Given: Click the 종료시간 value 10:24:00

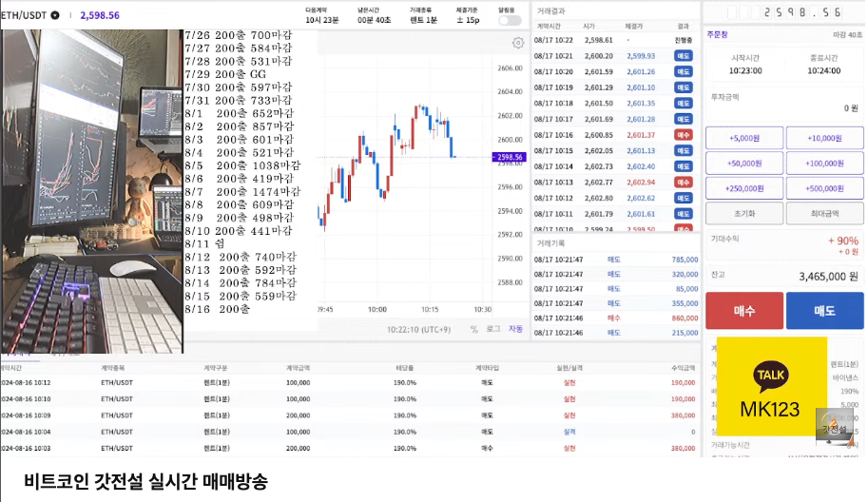Looking at the screenshot, I should (823, 71).
